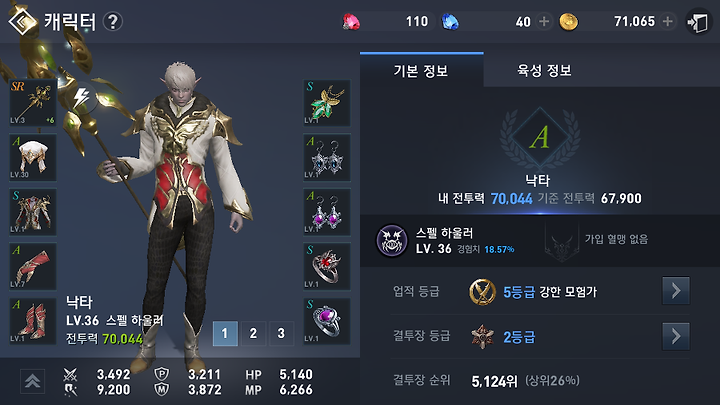This screenshot has height=405, width=720.
Task: Switch to equipment preset 1
Action: (225, 333)
